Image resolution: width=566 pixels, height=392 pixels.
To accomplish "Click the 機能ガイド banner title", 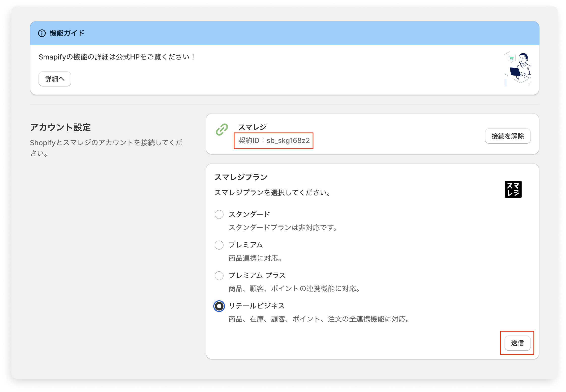I will click(67, 33).
